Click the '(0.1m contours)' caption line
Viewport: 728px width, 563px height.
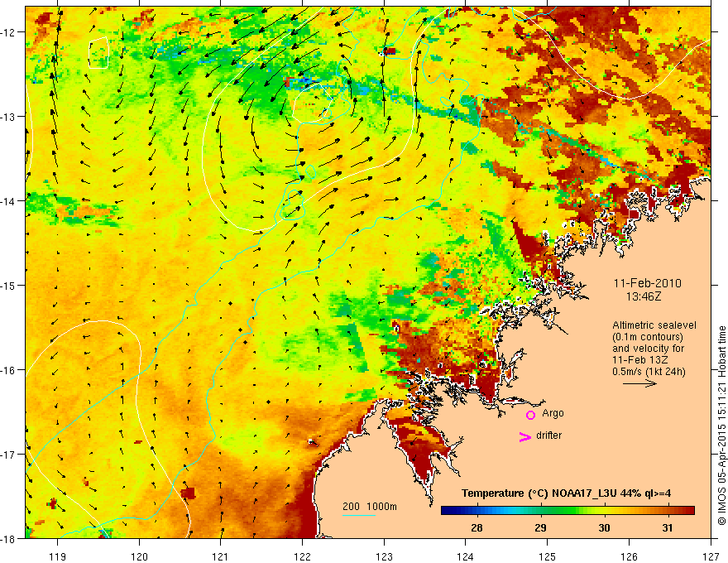(648, 337)
